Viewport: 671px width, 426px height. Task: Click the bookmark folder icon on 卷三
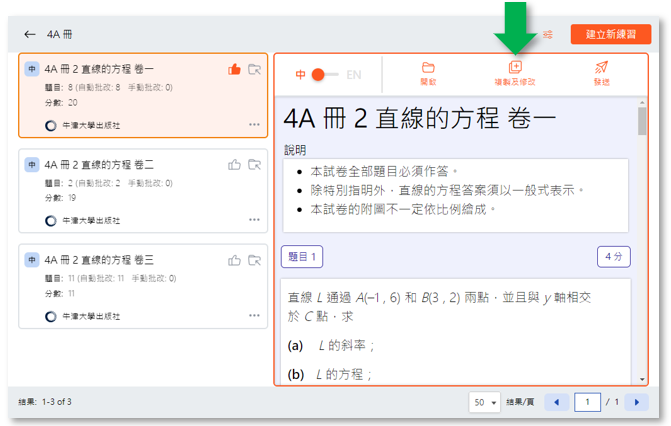click(x=254, y=260)
